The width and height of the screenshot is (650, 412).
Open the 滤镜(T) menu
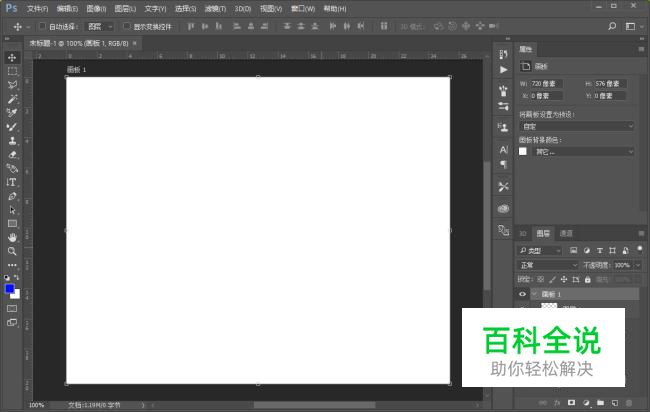215,8
